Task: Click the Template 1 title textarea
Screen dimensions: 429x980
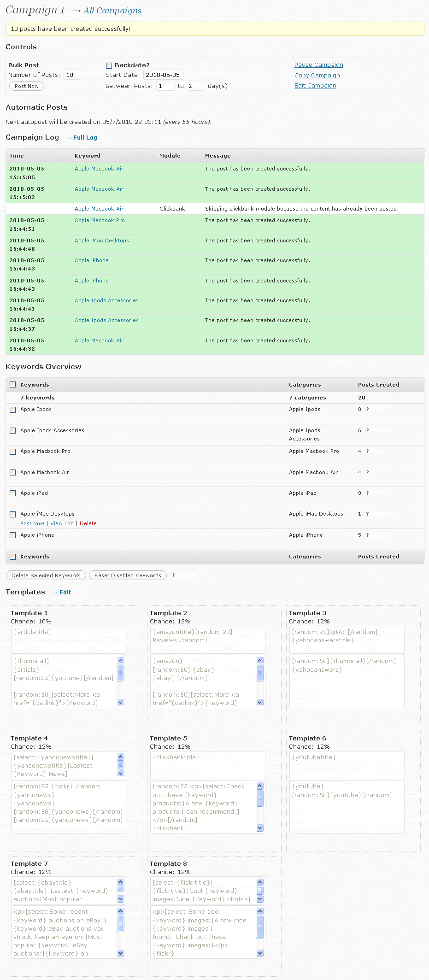Action: (x=69, y=640)
